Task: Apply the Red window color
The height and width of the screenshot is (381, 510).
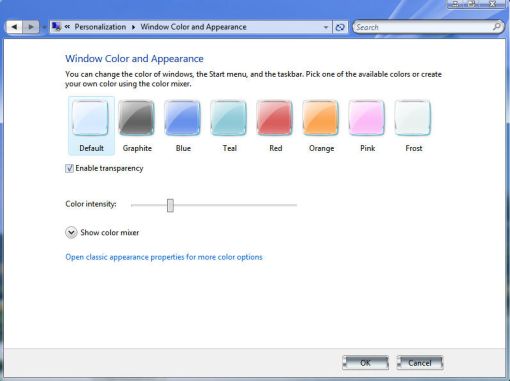Action: 275,126
